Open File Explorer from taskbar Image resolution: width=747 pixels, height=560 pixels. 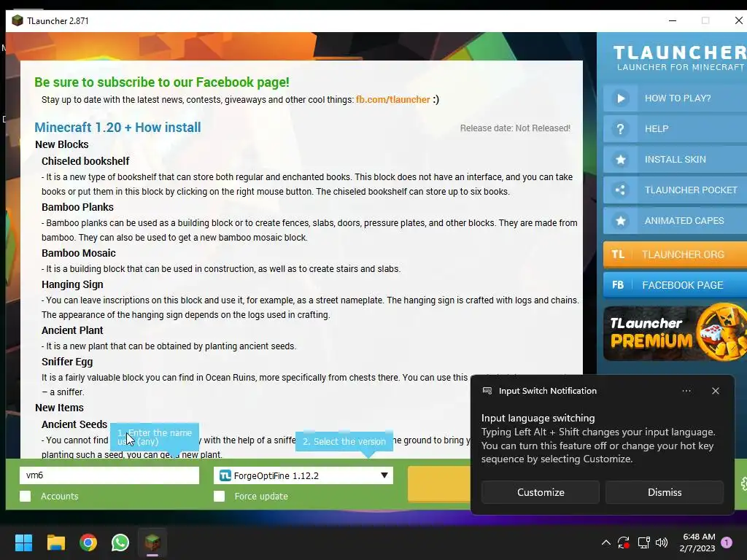pyautogui.click(x=55, y=542)
